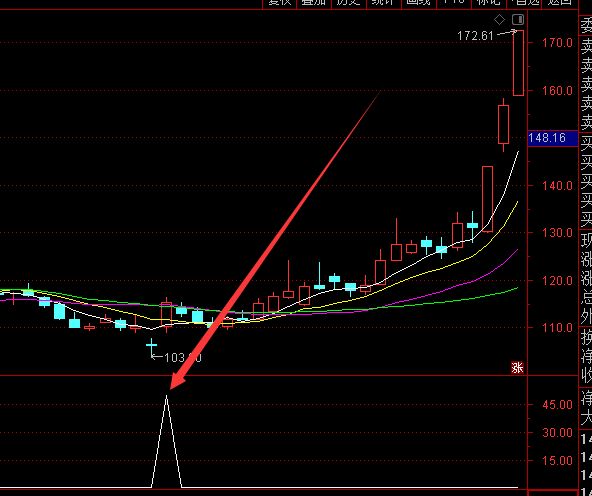Open the 统计 toolbar item
The width and height of the screenshot is (592, 496).
coord(383,3)
